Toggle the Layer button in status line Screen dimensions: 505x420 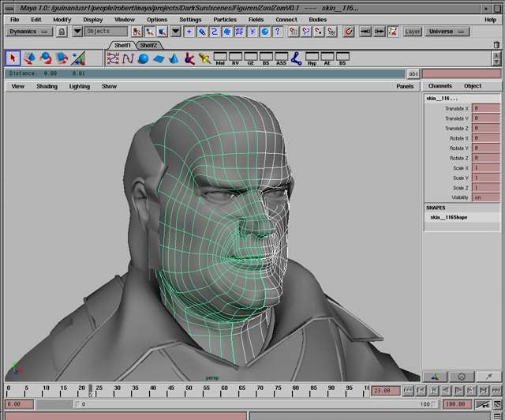tap(413, 32)
